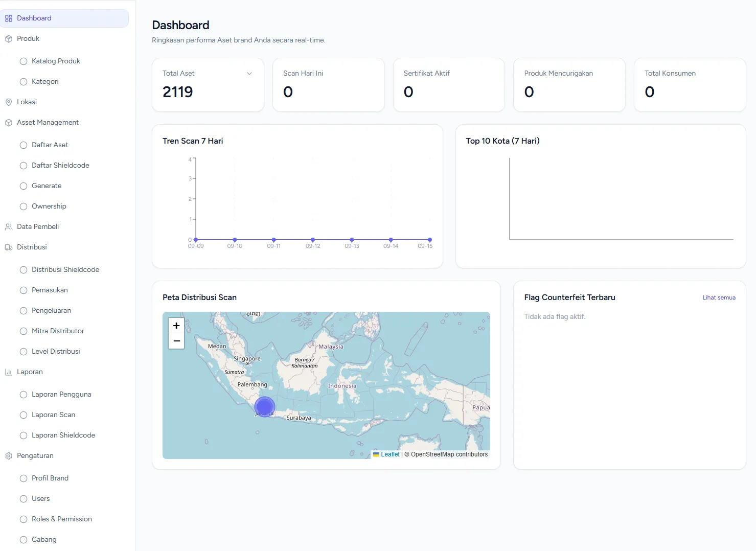Click the Sertifikat Aktif card
The width and height of the screenshot is (756, 551).
[x=449, y=85]
